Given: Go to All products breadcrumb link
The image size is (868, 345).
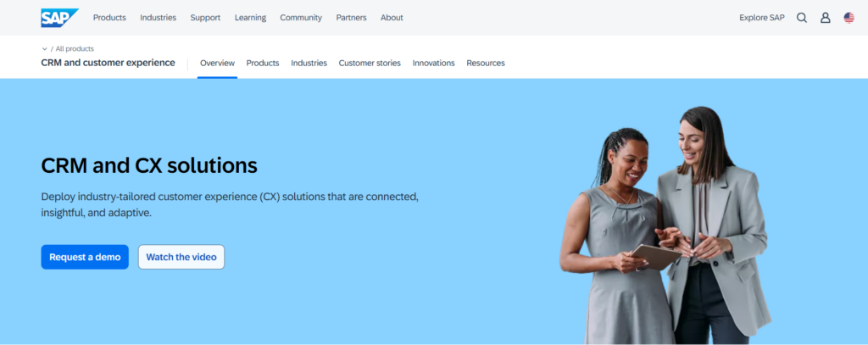Looking at the screenshot, I should (75, 48).
